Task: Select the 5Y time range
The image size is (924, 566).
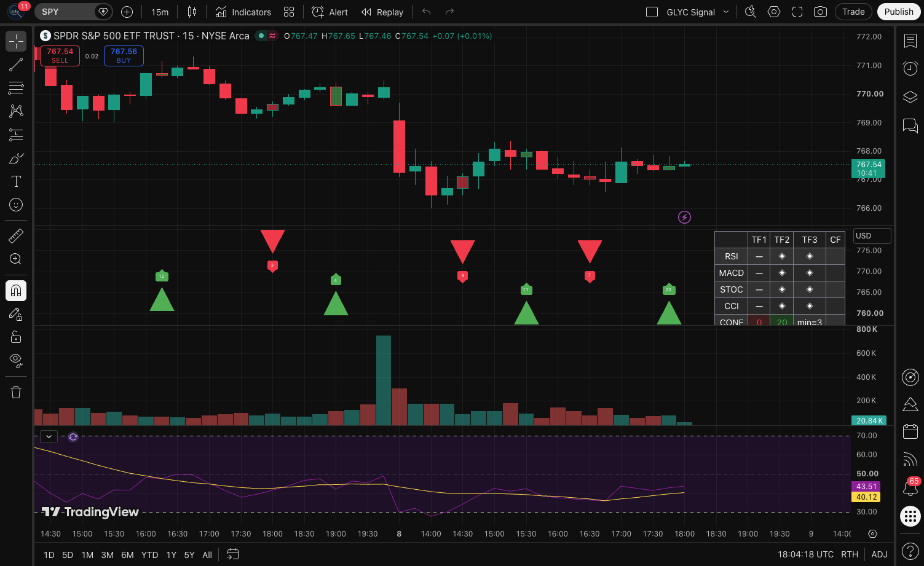Action: coord(189,555)
